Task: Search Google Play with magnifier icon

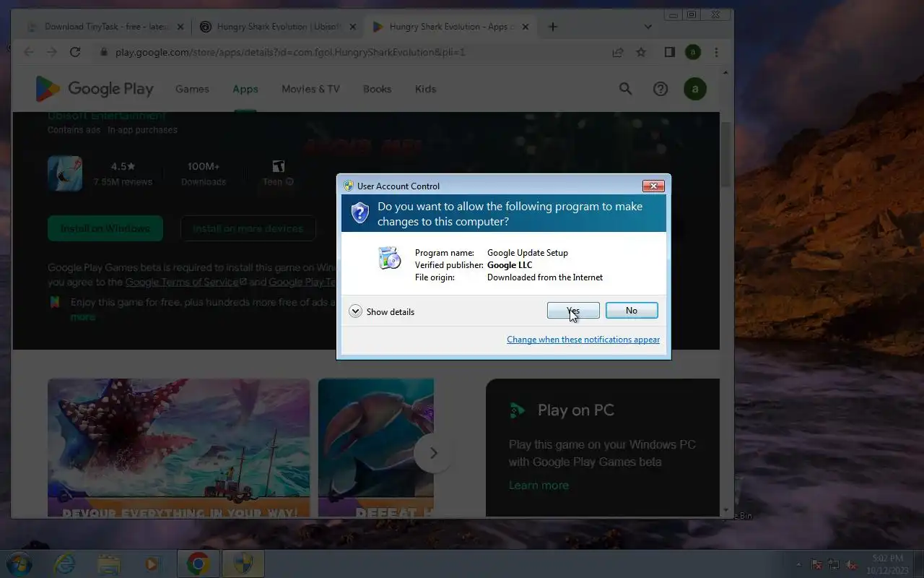Action: coord(626,89)
